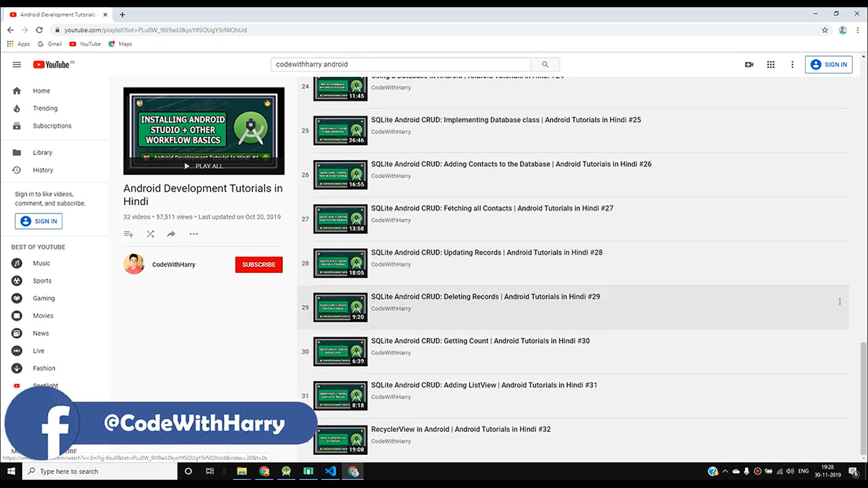Viewport: 868px width, 488px height.
Task: Click the Movies category icon
Action: pyautogui.click(x=17, y=316)
